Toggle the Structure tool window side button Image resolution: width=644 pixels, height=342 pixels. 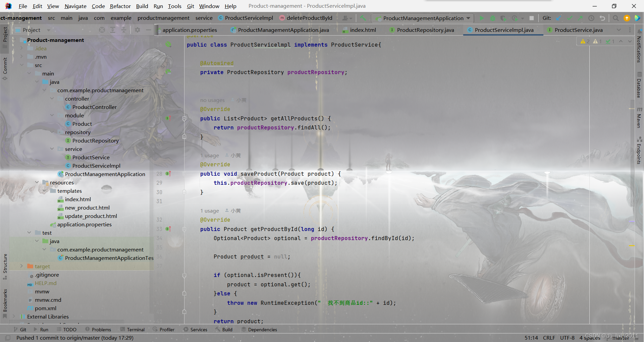coord(5,267)
